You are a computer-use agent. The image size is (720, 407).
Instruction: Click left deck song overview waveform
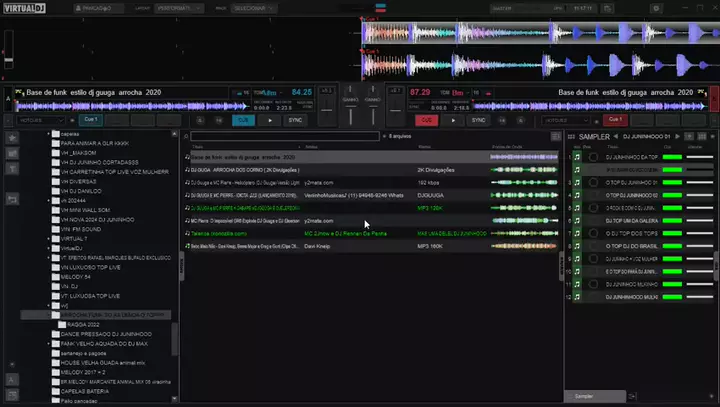132,107
